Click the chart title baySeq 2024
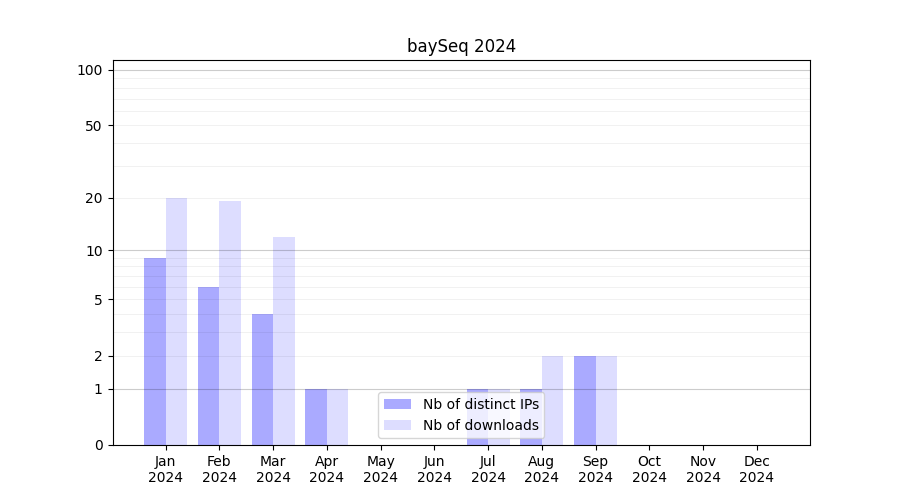This screenshot has width=900, height=500. 461,46
